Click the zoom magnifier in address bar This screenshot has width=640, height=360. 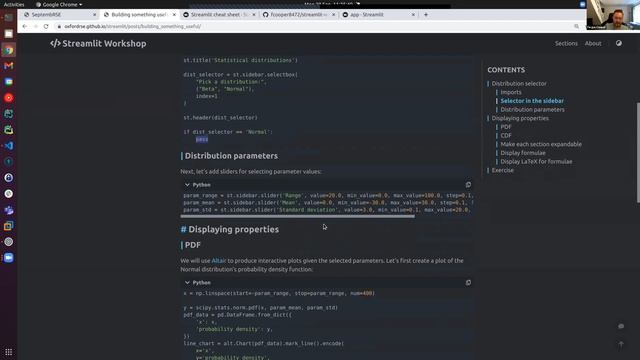(x=576, y=26)
